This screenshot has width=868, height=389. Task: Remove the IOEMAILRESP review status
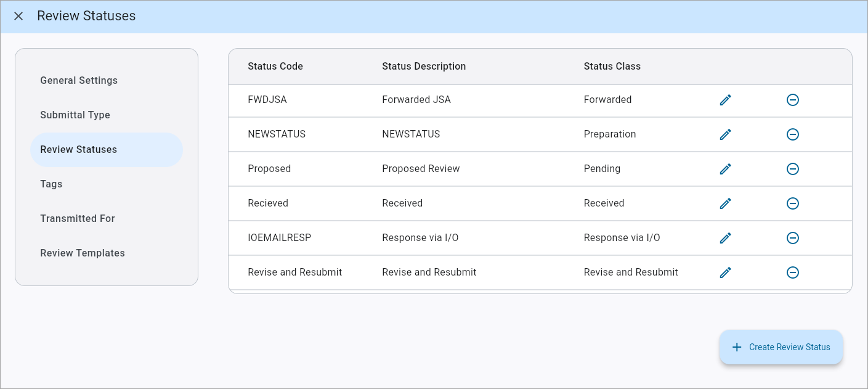(x=793, y=237)
